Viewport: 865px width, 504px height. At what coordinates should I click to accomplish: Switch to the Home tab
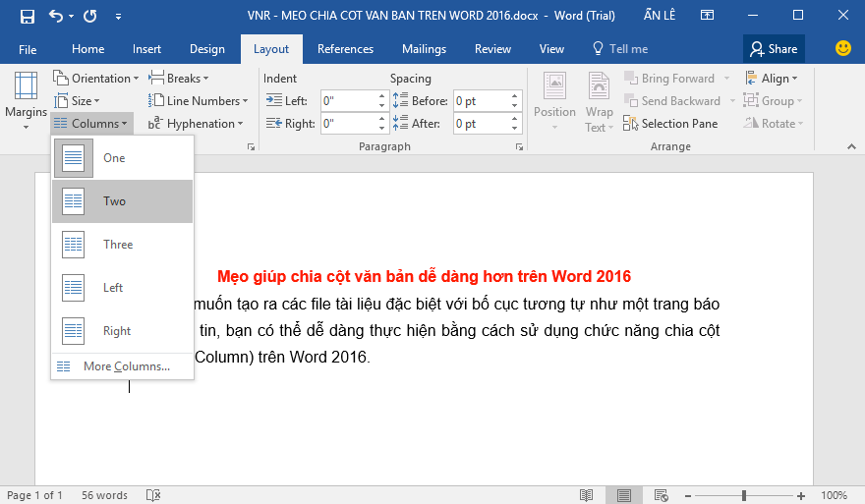87,49
